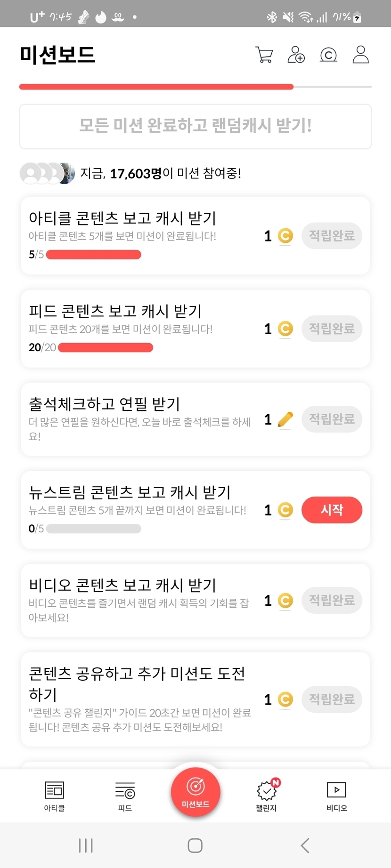The height and width of the screenshot is (868, 391).
Task: Open the 챌린지 tab with badge
Action: [x=267, y=796]
